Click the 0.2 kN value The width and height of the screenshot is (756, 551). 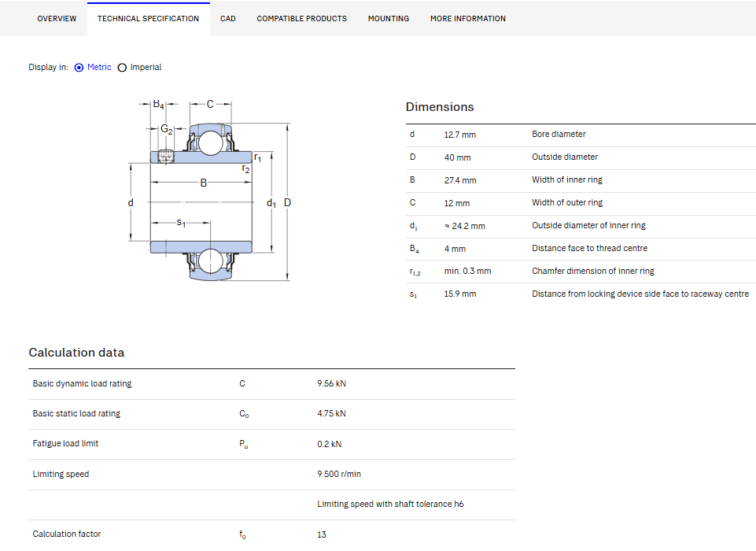point(330,444)
